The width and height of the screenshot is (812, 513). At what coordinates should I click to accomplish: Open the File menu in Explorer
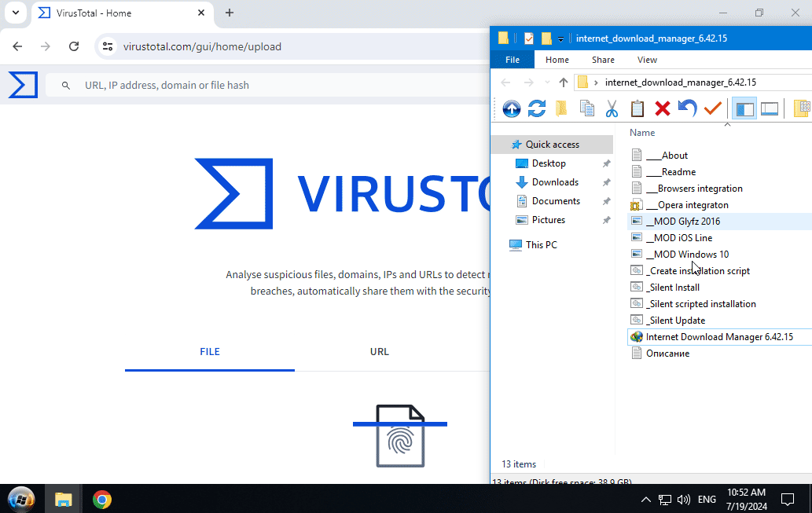click(x=513, y=60)
